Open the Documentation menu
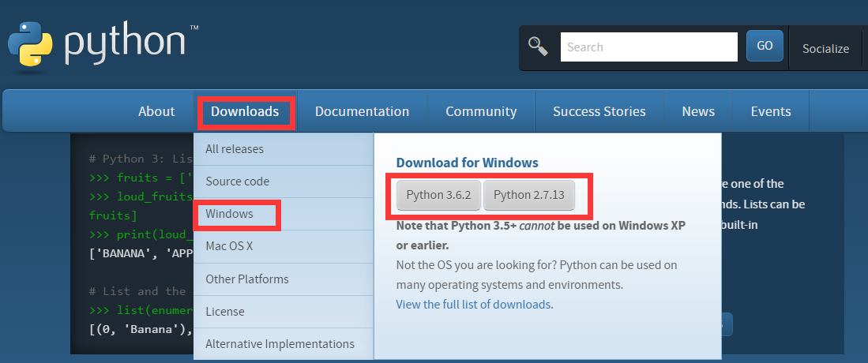 pyautogui.click(x=362, y=111)
